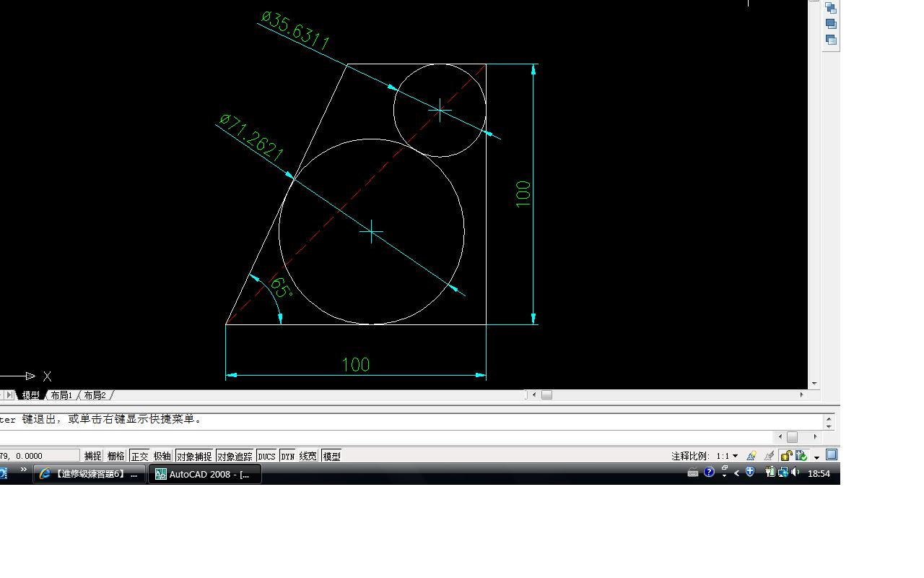Click the command line horizontal scroll left arrow
924x578 pixels.
(780, 437)
